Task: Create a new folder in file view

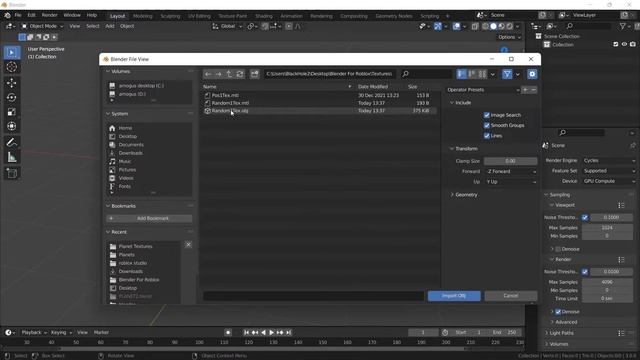Action: point(254,74)
